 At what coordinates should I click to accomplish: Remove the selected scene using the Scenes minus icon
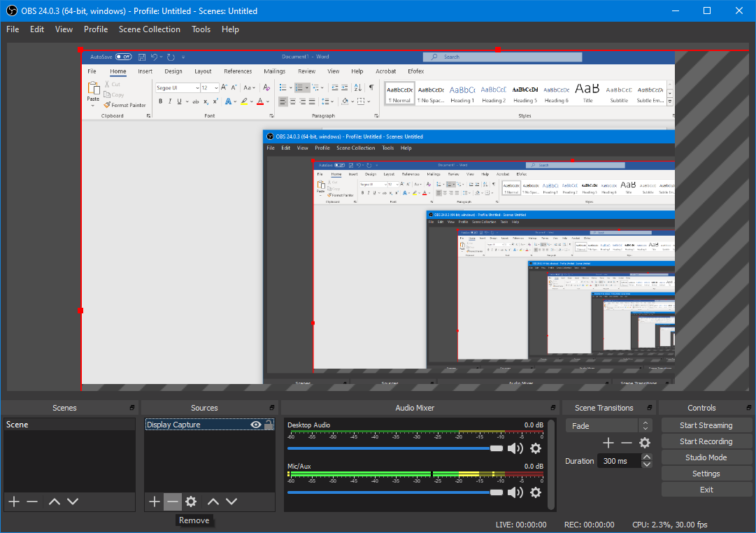click(32, 502)
